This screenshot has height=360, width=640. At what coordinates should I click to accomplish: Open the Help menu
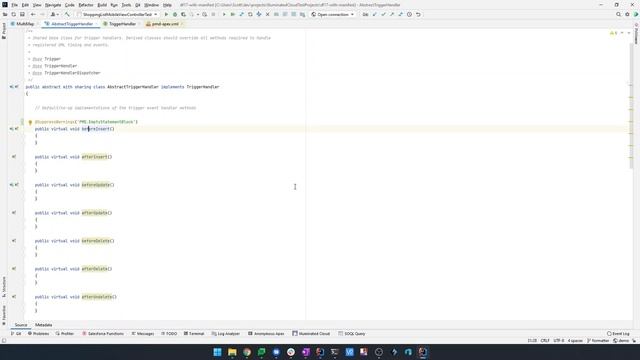(x=167, y=5)
